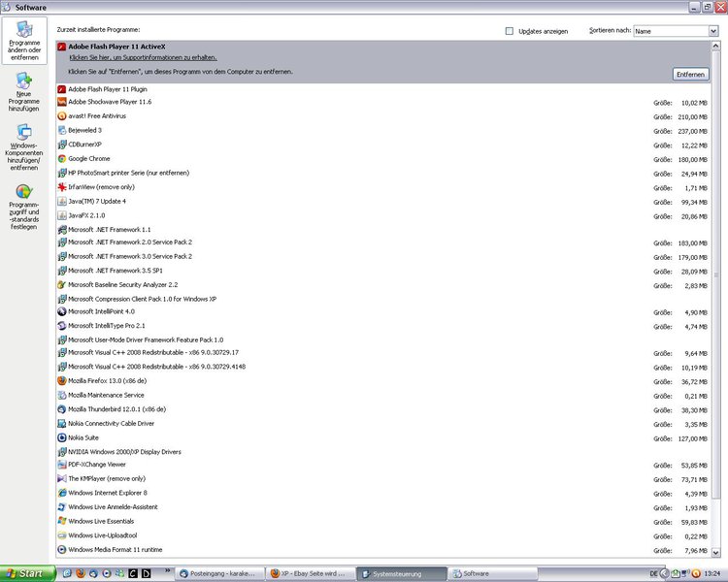The width and height of the screenshot is (728, 582).
Task: Expand hidden quick launch icons chevron
Action: point(168,570)
